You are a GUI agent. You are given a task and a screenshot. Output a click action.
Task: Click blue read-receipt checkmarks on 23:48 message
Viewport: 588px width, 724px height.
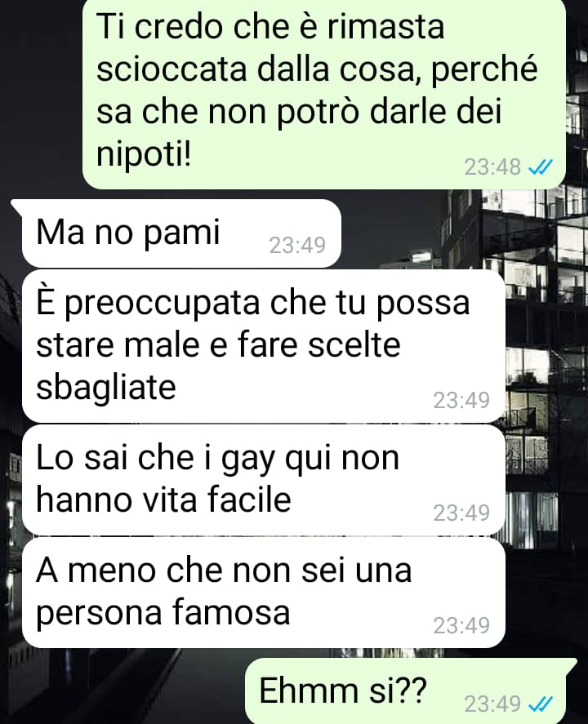point(540,167)
